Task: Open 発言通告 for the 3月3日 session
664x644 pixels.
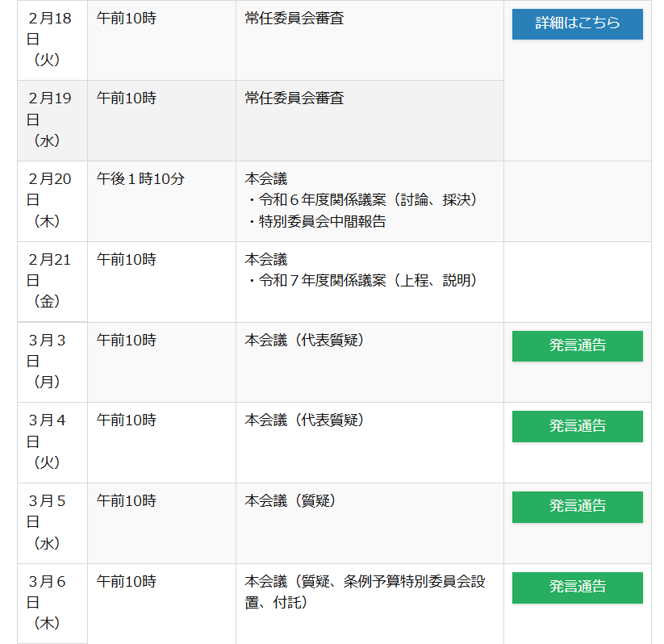Action: click(x=577, y=345)
